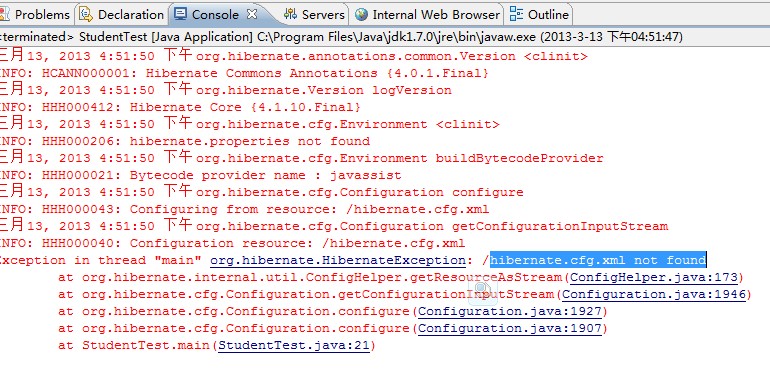Click the terminated StudentTest launch description line

coord(341,37)
